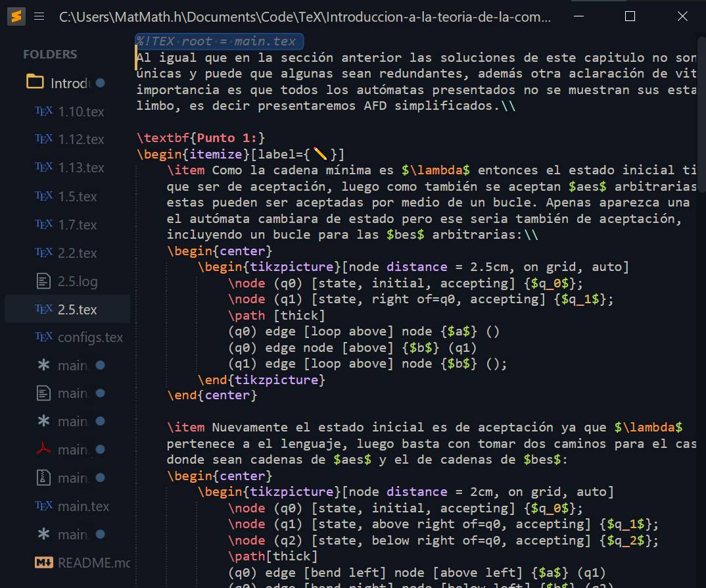This screenshot has width=706, height=588.
Task: Open main.tex in the sidebar
Action: [x=83, y=506]
